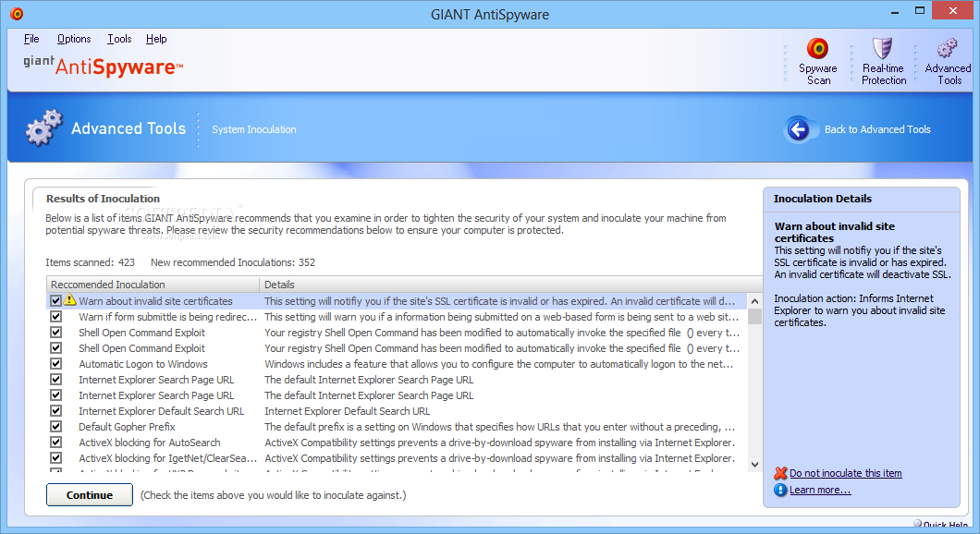Click Items scanned: 423 text
This screenshot has height=534, width=980.
pos(90,262)
